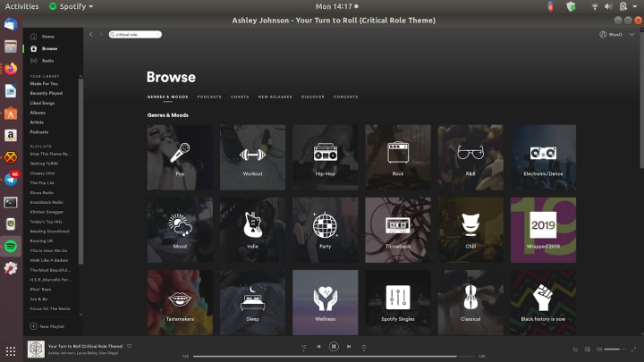
Task: Open the Indie genre tile
Action: pos(252,230)
